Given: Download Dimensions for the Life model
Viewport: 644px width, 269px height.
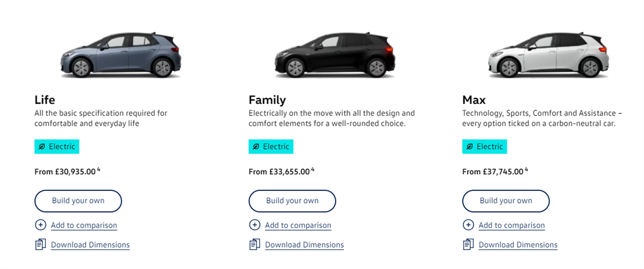Looking at the screenshot, I should (x=90, y=245).
